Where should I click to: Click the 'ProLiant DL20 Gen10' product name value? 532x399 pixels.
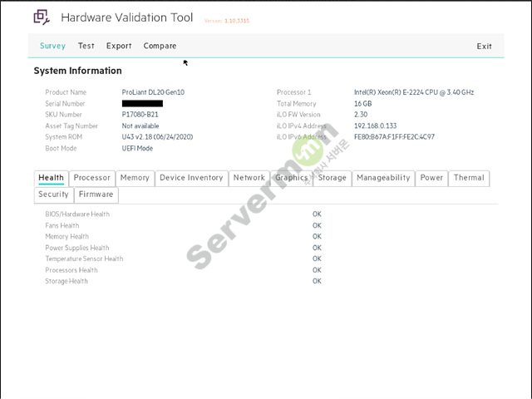click(153, 92)
